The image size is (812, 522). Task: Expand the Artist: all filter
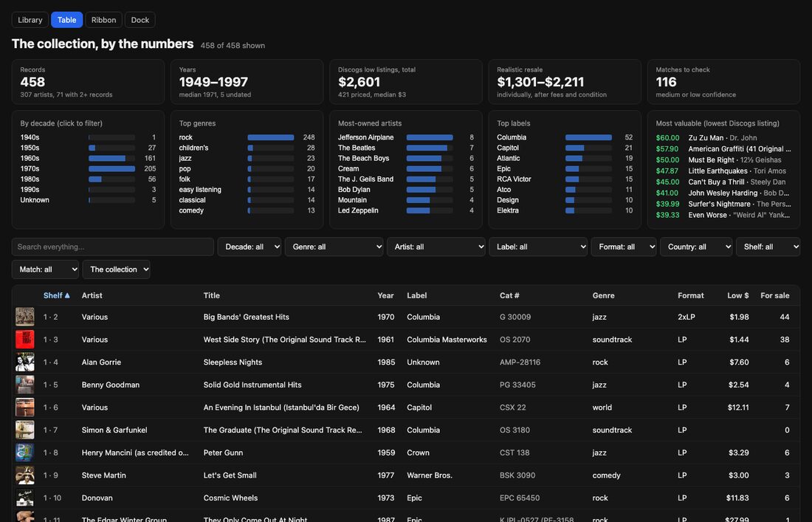(436, 247)
